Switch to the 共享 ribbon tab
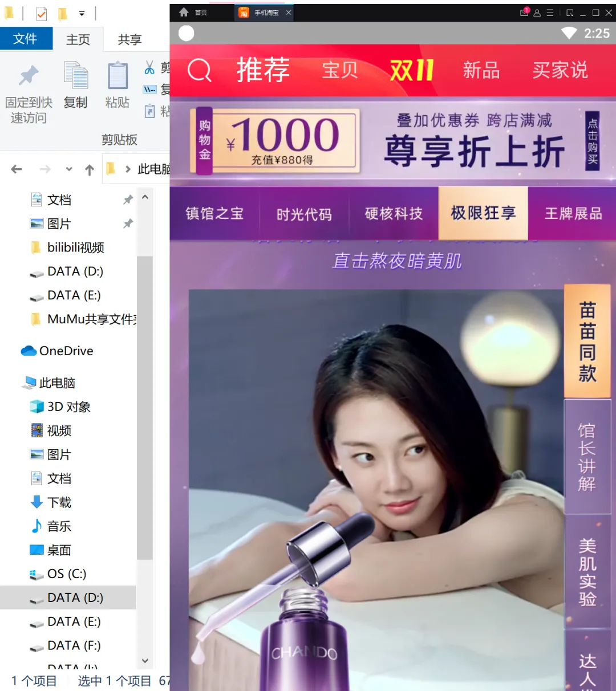 (129, 39)
